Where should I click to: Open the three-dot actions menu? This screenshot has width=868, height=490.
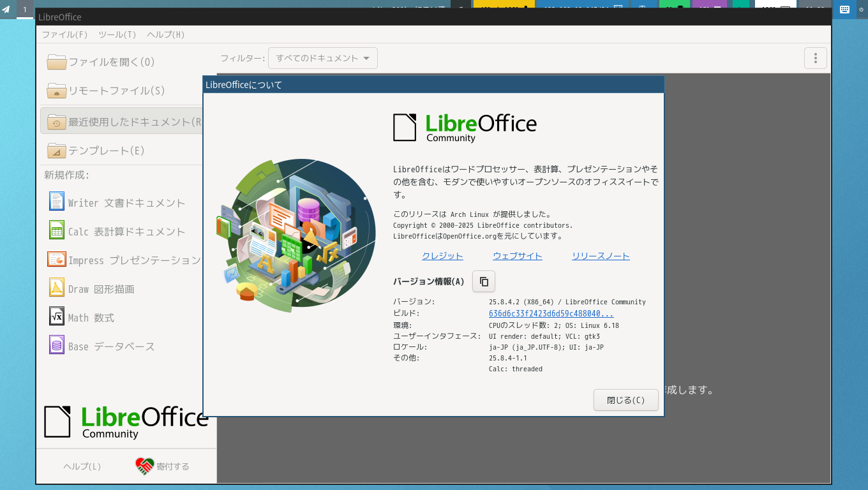[815, 58]
